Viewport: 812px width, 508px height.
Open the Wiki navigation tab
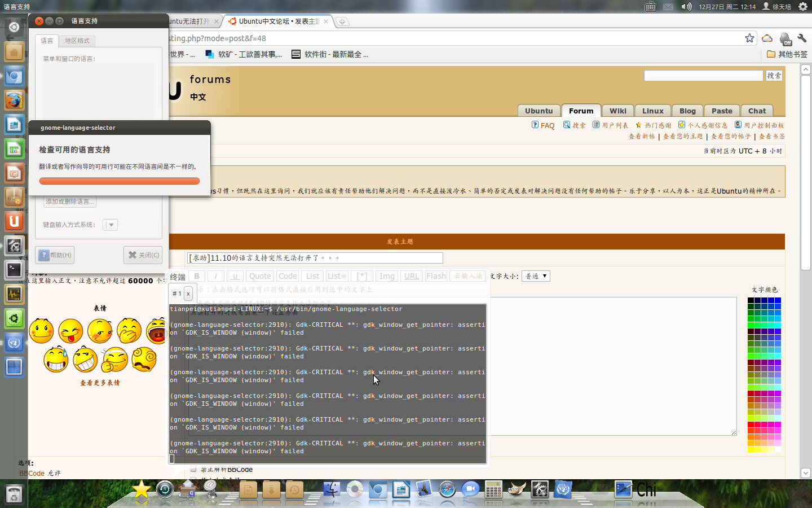[618, 111]
